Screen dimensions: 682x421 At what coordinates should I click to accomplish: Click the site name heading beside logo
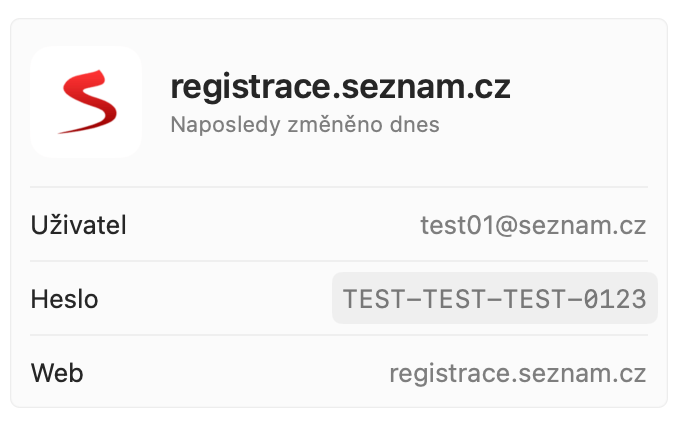pyautogui.click(x=340, y=87)
